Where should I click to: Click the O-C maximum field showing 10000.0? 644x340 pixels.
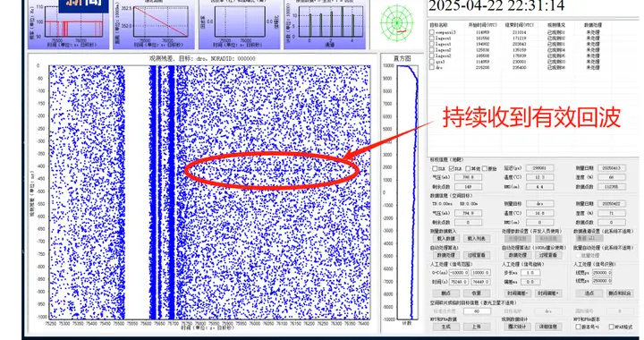480,273
